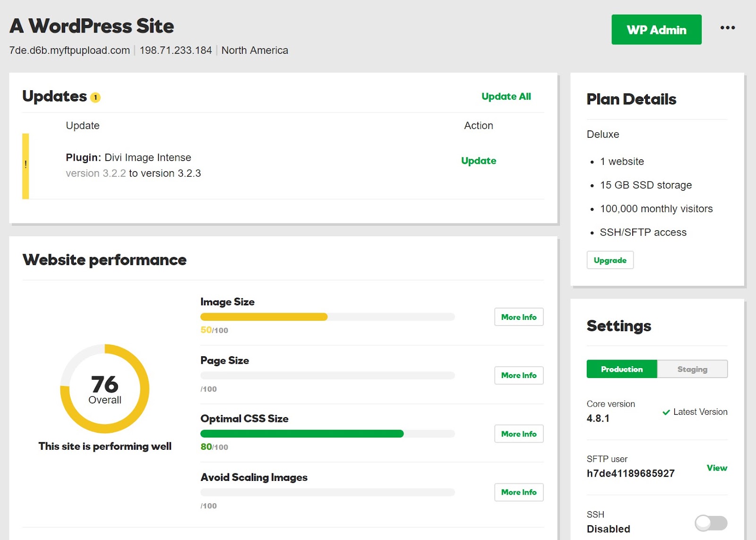Viewport: 756px width, 540px height.
Task: Click the 76 Overall score gauge
Action: click(x=105, y=389)
